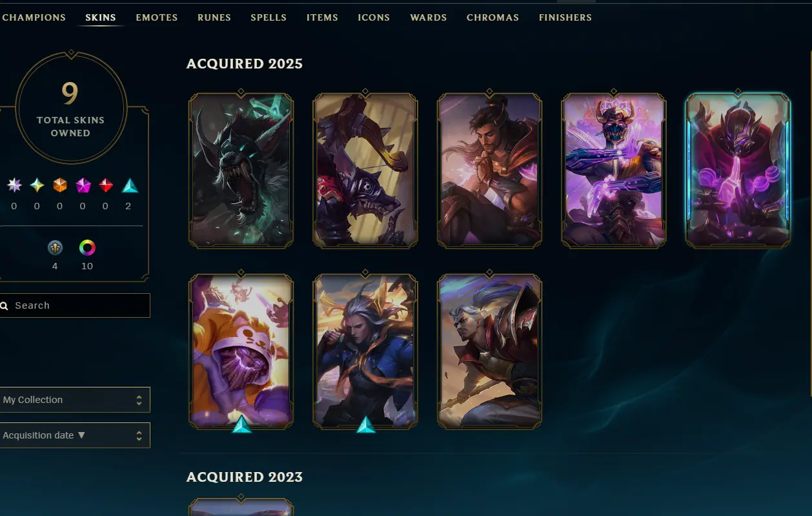Switch to the Champions tab
The height and width of the screenshot is (516, 812).
tap(34, 17)
